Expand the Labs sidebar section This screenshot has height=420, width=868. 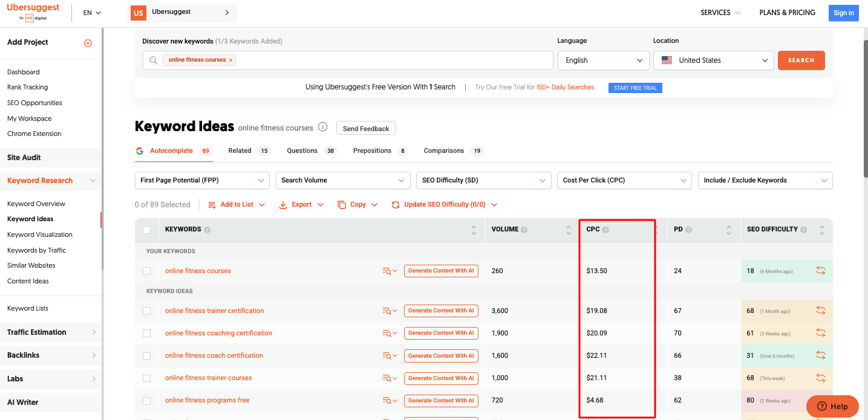coord(51,379)
